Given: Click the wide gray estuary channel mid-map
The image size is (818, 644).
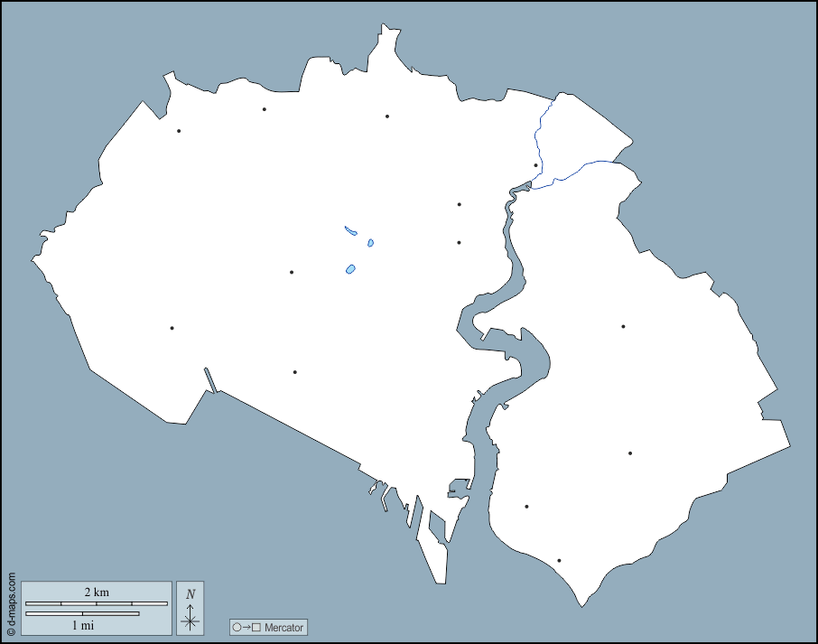Looking at the screenshot, I should 518,271.
